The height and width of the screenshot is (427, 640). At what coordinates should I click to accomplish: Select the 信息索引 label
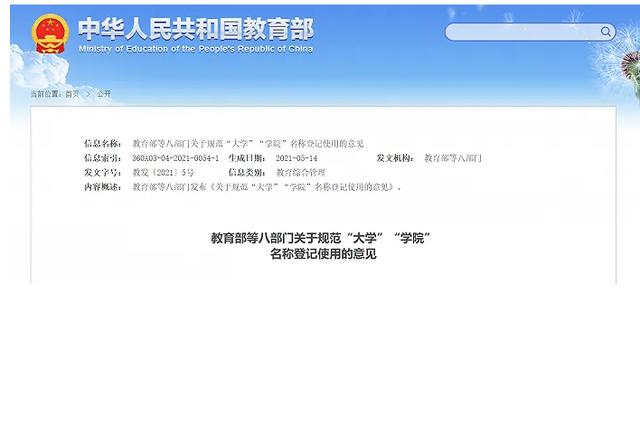click(103, 158)
